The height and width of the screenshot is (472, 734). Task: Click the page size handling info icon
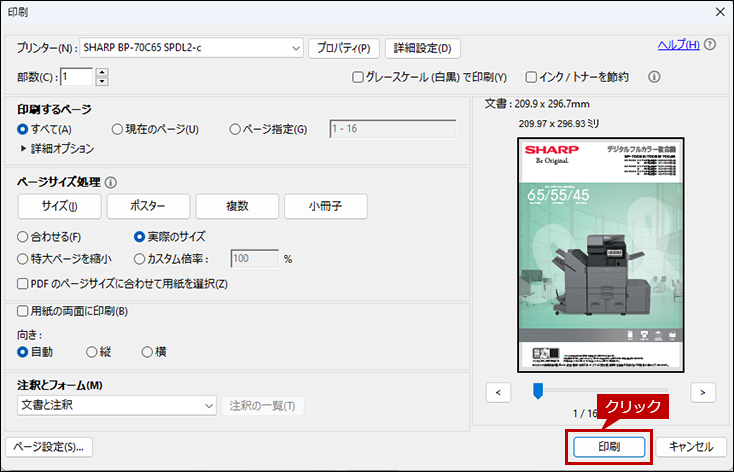point(111,182)
